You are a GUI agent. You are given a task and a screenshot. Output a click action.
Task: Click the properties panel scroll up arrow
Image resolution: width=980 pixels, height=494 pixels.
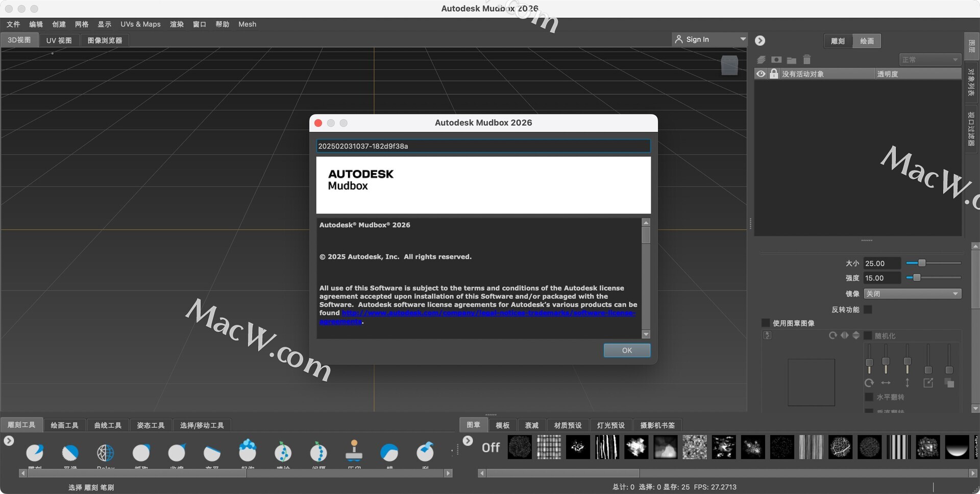point(975,246)
